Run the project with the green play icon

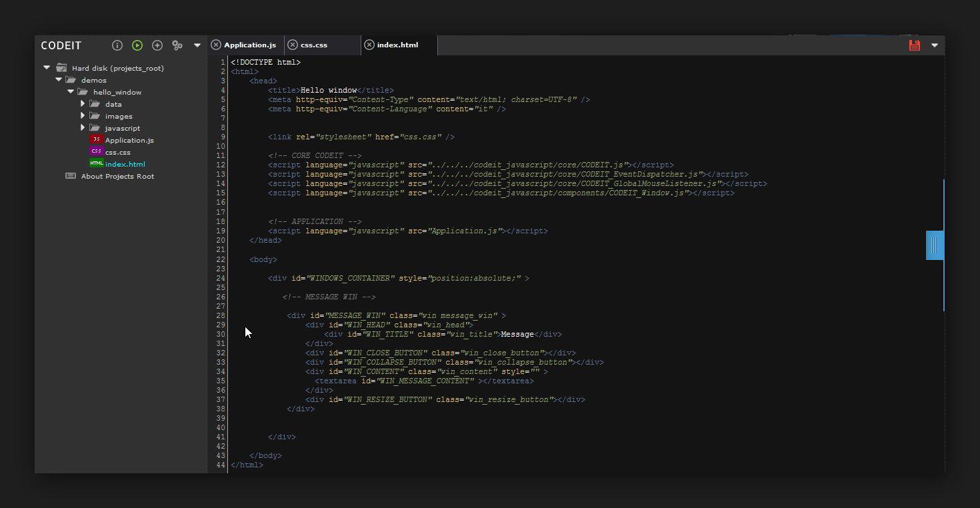137,45
